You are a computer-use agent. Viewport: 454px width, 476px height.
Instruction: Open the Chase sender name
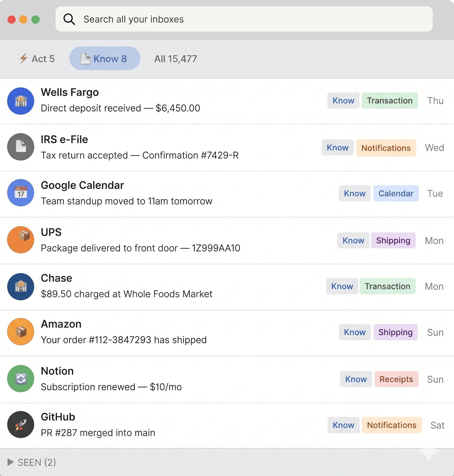(x=56, y=278)
